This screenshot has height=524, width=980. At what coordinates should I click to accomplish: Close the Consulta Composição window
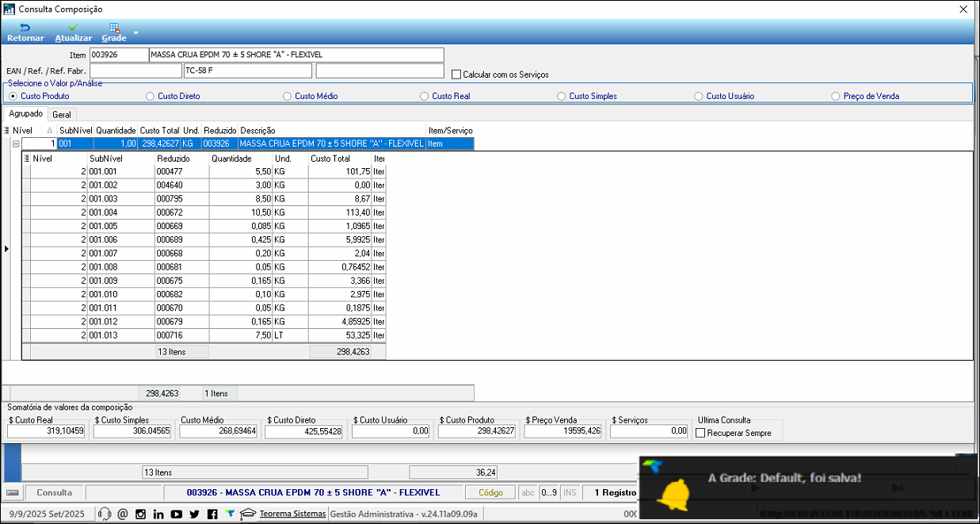point(963,9)
